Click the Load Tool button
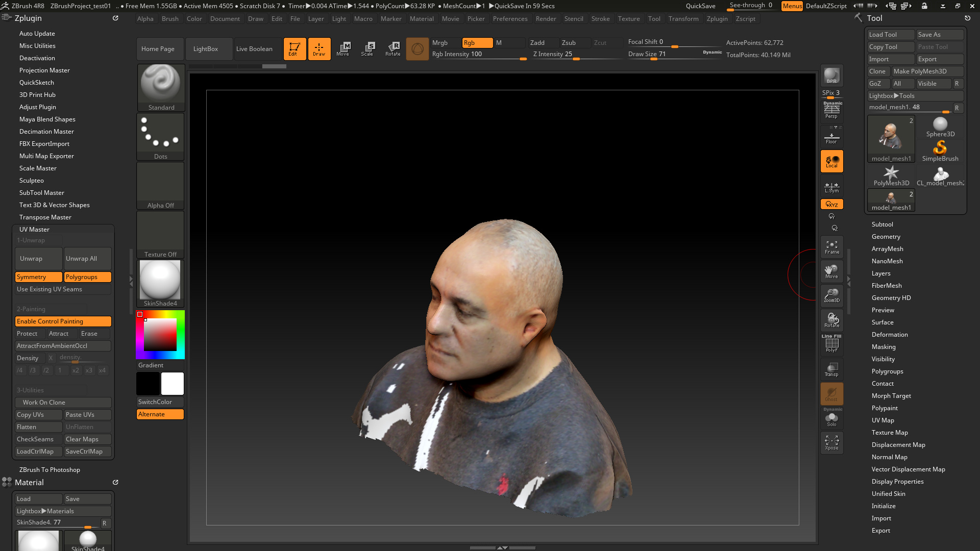 891,35
